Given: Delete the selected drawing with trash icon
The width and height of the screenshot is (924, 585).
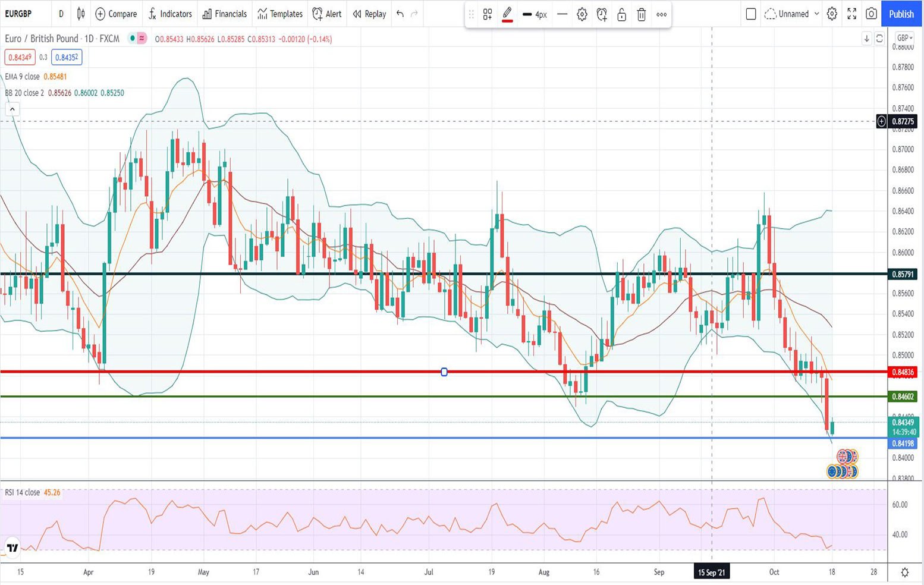Looking at the screenshot, I should click(641, 15).
